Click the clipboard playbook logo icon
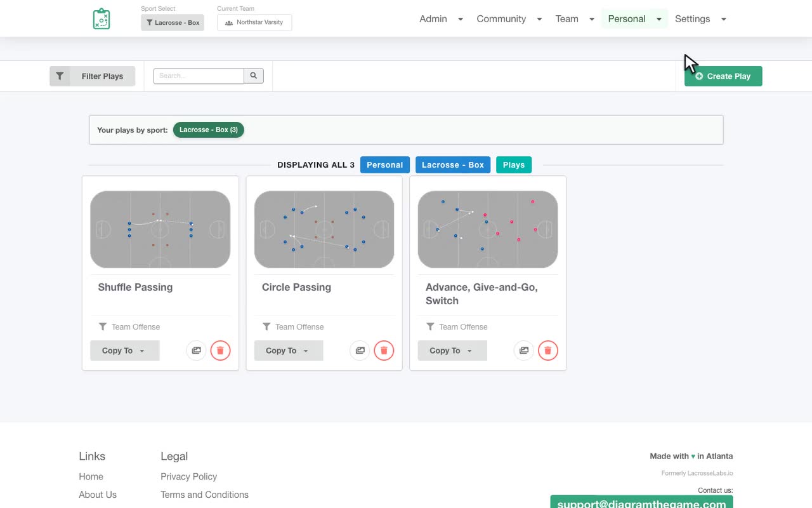The width and height of the screenshot is (812, 508). tap(101, 19)
